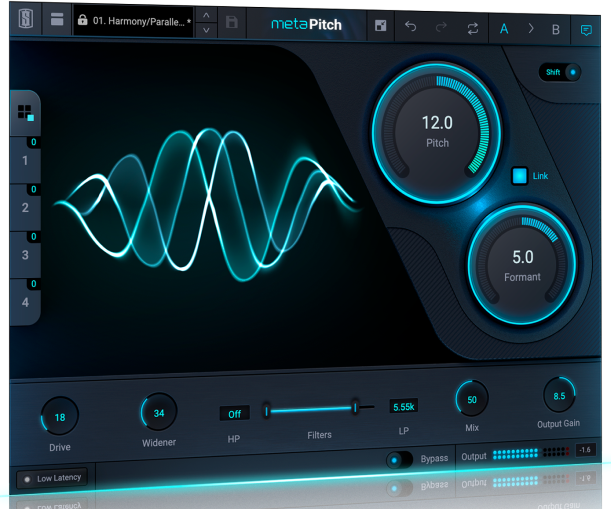This screenshot has height=509, width=611.
Task: Click the undo arrow icon
Action: 410,27
